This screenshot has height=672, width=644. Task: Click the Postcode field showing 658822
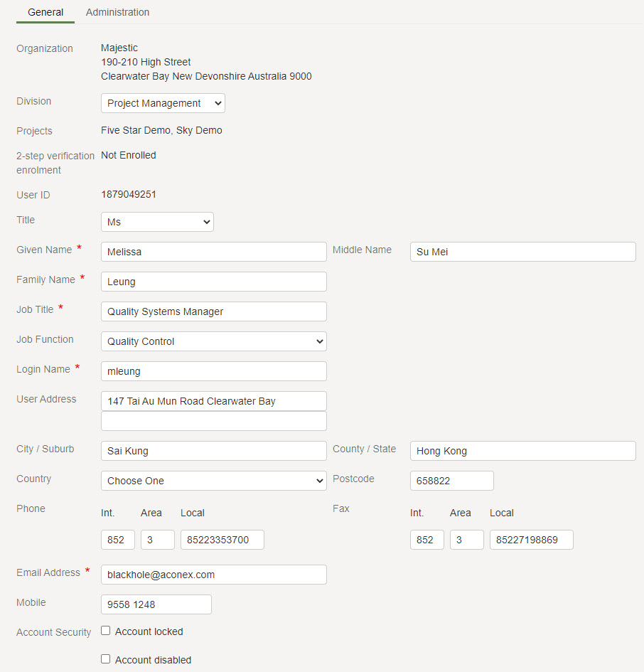pyautogui.click(x=451, y=481)
